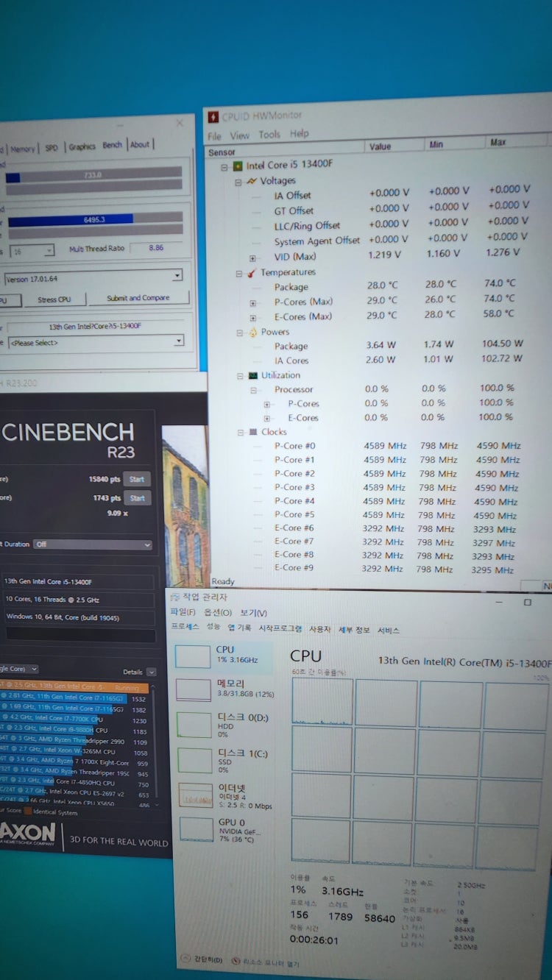Click the Powers flame icon in HWMonitor

(252, 333)
